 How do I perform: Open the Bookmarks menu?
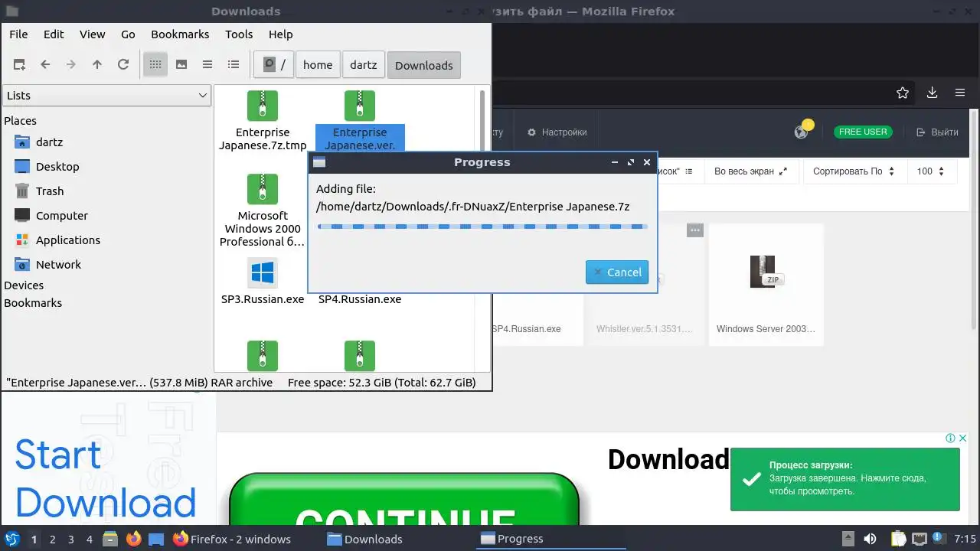coord(180,34)
